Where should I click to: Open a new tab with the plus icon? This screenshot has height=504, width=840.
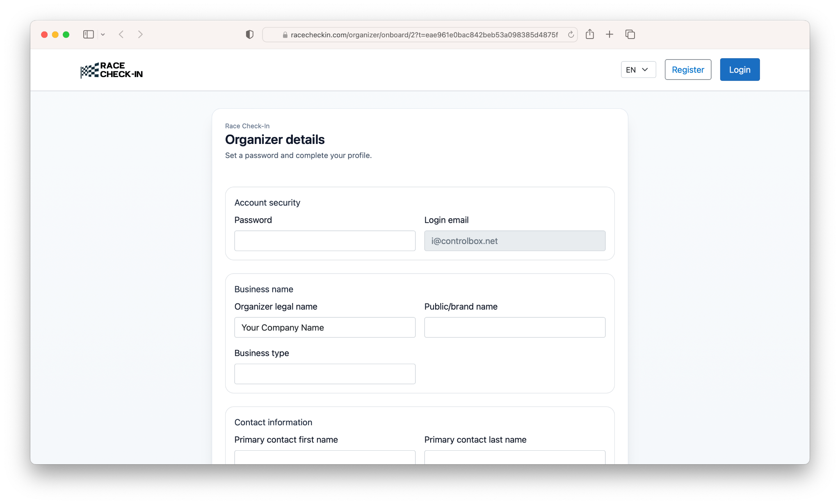tap(609, 34)
